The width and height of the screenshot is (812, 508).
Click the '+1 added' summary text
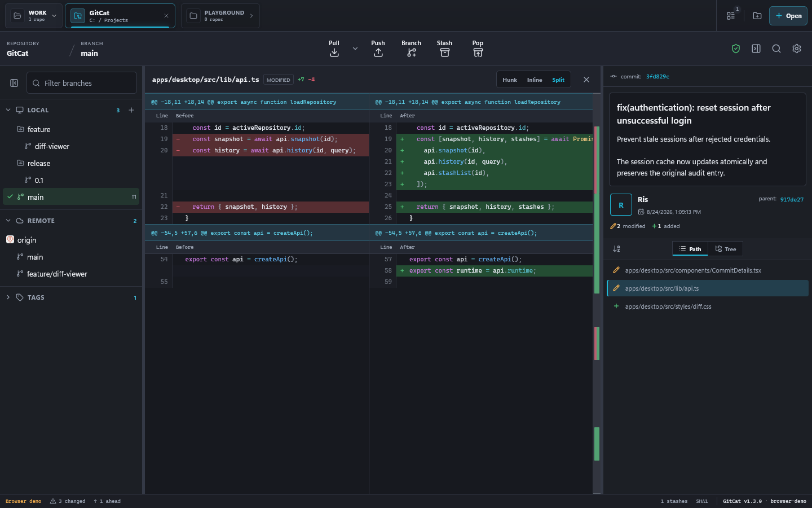(666, 226)
